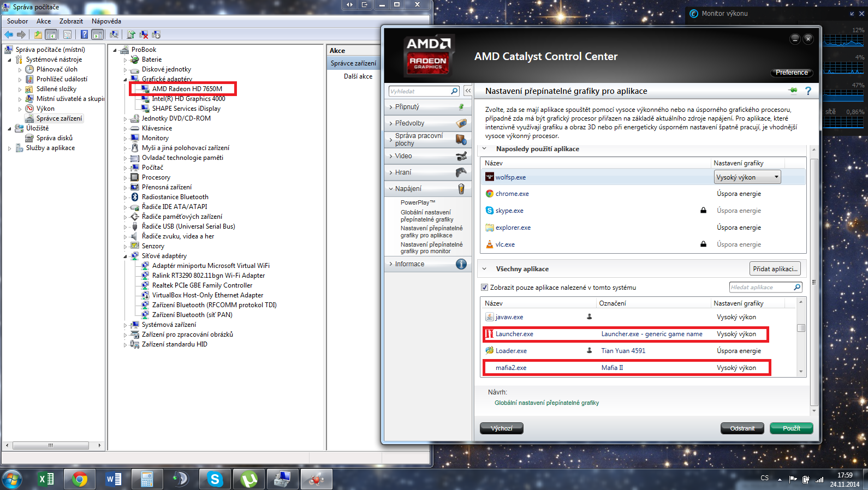Image resolution: width=868 pixels, height=490 pixels.
Task: Click the 'Přidat aplikaci...' button
Action: [775, 268]
